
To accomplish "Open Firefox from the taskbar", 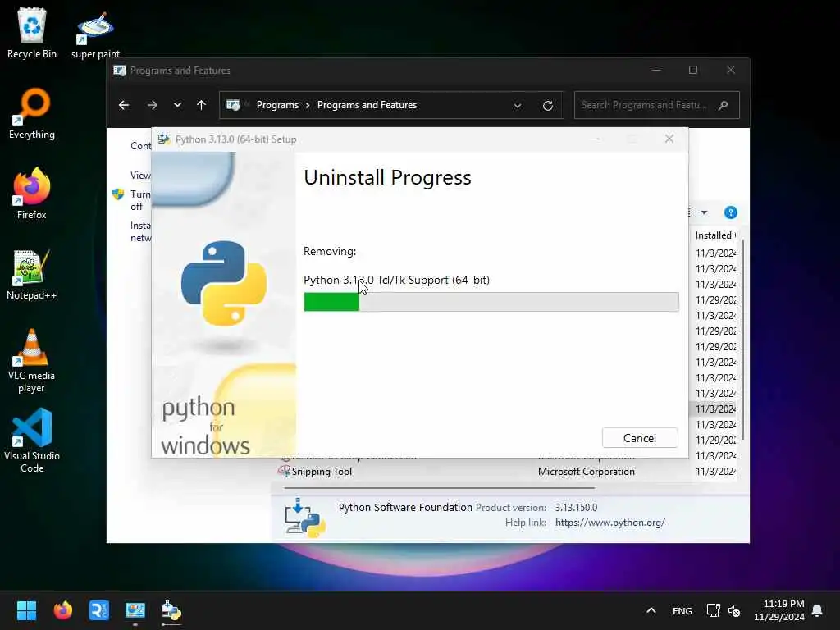I will tap(62, 610).
